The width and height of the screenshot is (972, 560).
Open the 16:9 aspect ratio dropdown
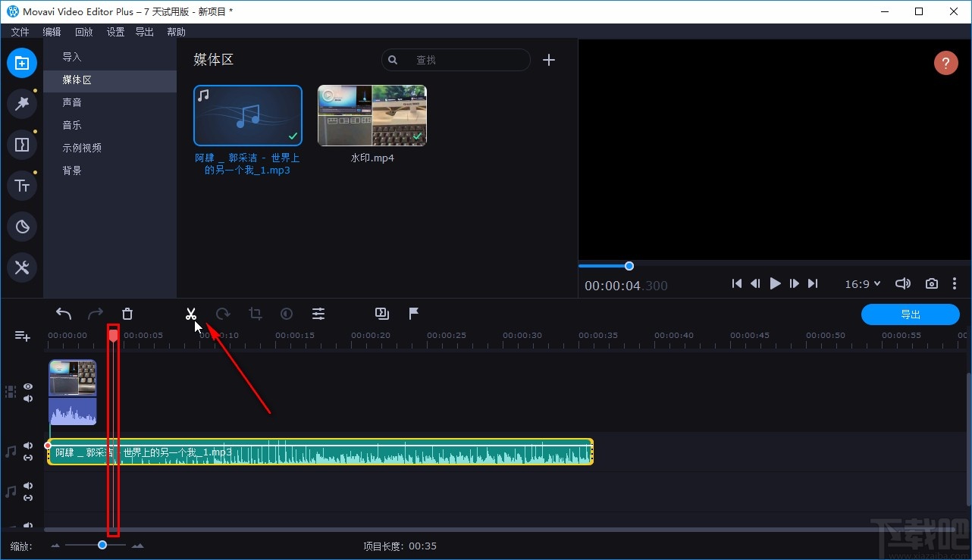click(x=863, y=283)
